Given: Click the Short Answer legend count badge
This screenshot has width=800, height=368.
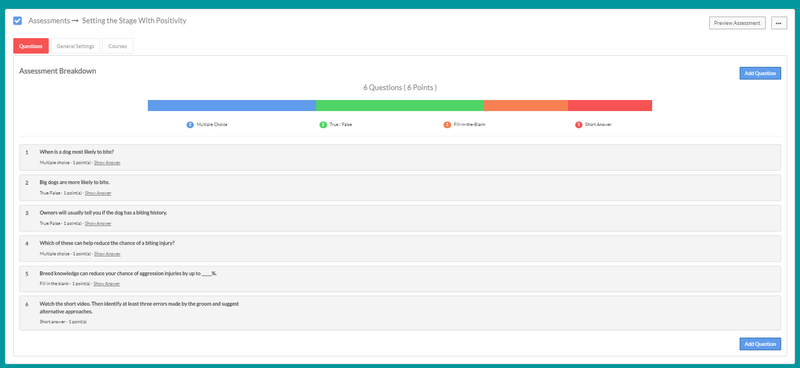Looking at the screenshot, I should coord(579,125).
